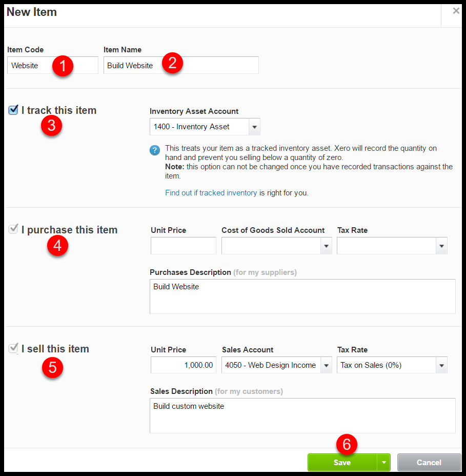Click the blue help question mark icon
Screen dimensions: 466x476
(155, 150)
